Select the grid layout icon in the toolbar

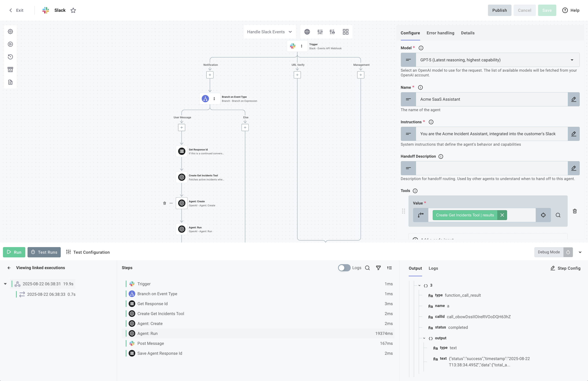click(345, 32)
